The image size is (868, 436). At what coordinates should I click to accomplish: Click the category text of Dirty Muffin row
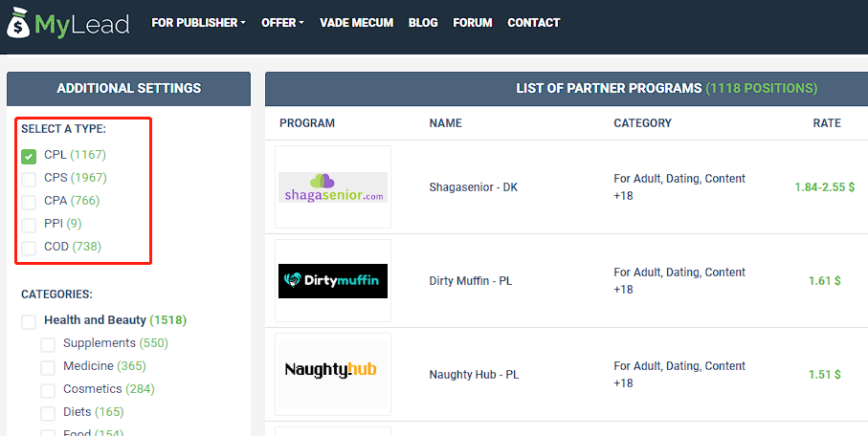(679, 280)
